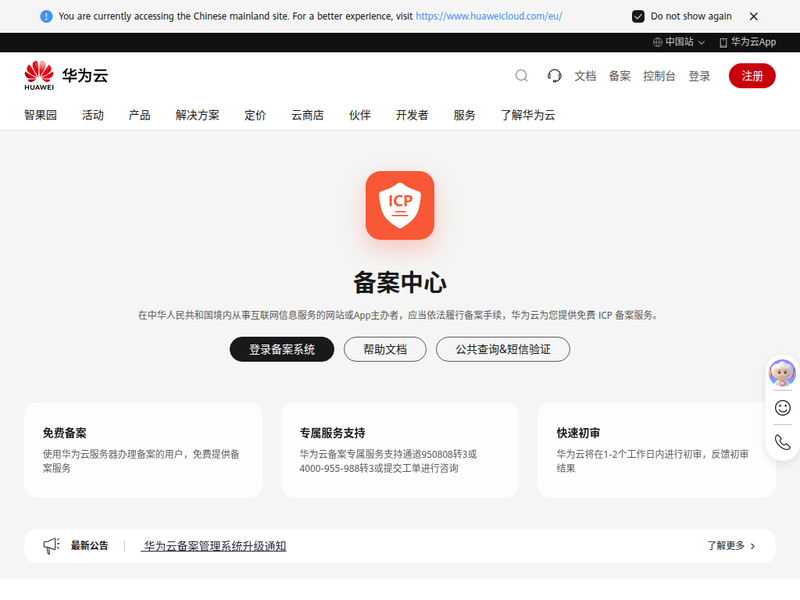Open the huaweicloud.com/eu link
Viewport: 800px width, 600px height.
click(x=489, y=16)
